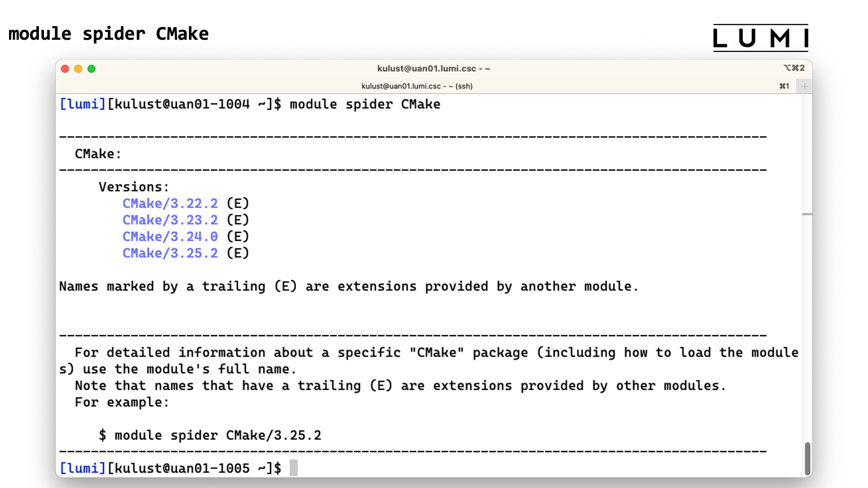Click the red close button on terminal
Image resolution: width=868 pixels, height=488 pixels.
click(65, 69)
